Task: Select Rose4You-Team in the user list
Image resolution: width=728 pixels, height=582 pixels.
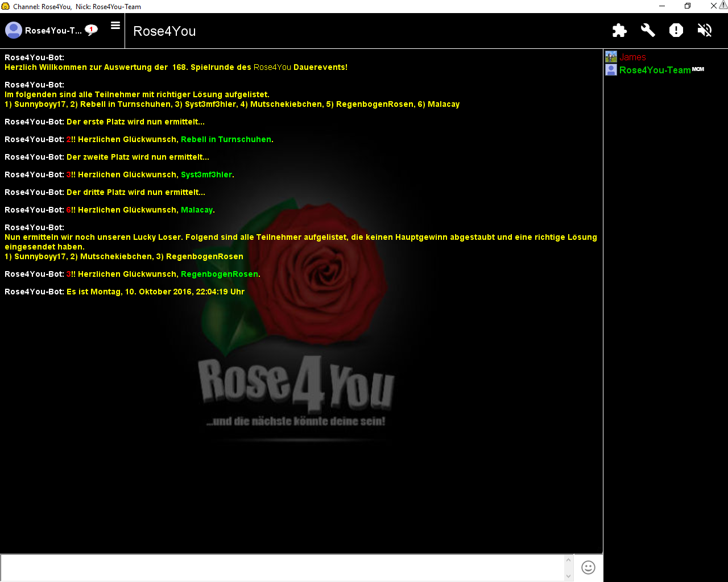Action: [x=655, y=70]
